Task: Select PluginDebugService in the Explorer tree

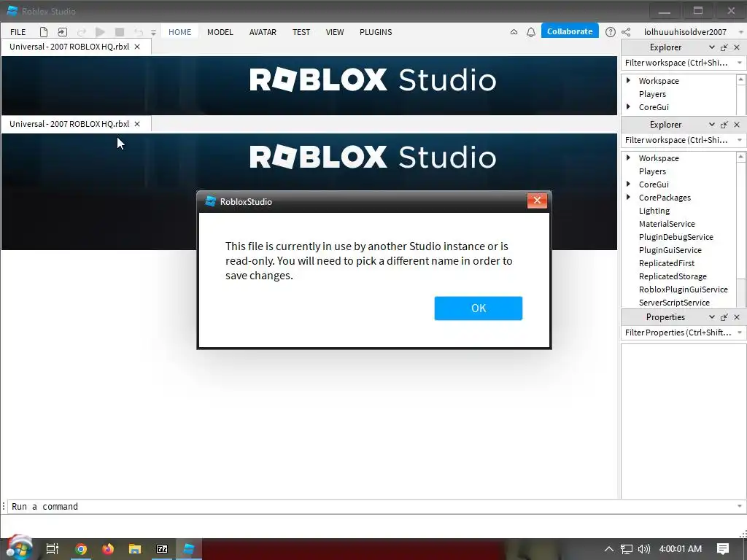Action: [x=676, y=237]
